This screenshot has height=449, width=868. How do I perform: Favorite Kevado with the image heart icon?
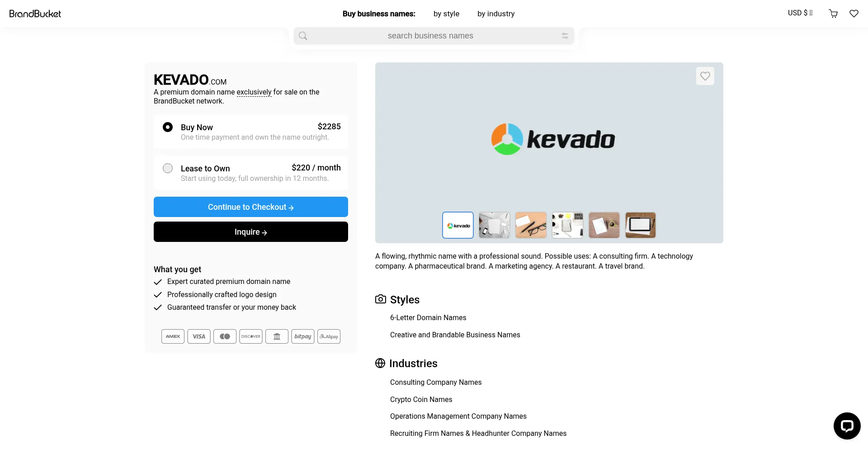(705, 76)
